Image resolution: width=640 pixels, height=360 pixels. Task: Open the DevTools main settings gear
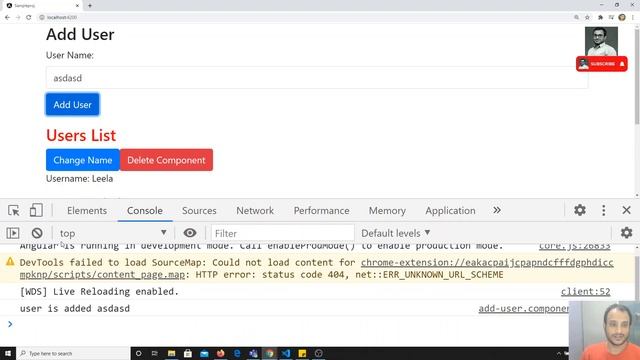(580, 210)
